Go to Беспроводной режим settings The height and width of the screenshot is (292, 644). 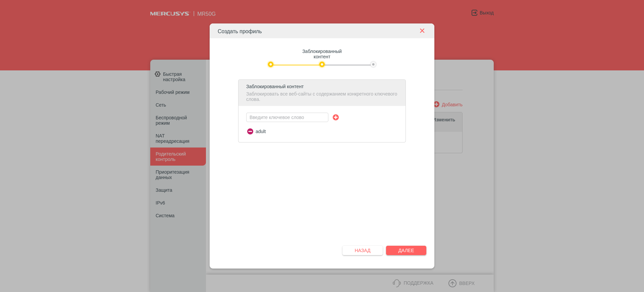[171, 120]
